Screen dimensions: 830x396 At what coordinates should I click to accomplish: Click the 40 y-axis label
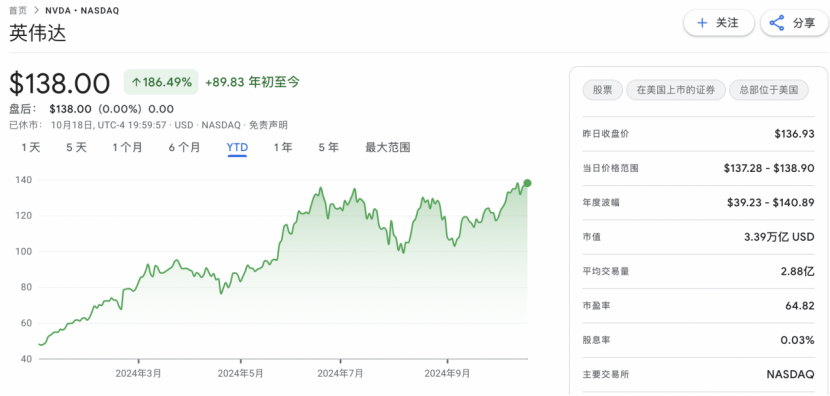26,359
